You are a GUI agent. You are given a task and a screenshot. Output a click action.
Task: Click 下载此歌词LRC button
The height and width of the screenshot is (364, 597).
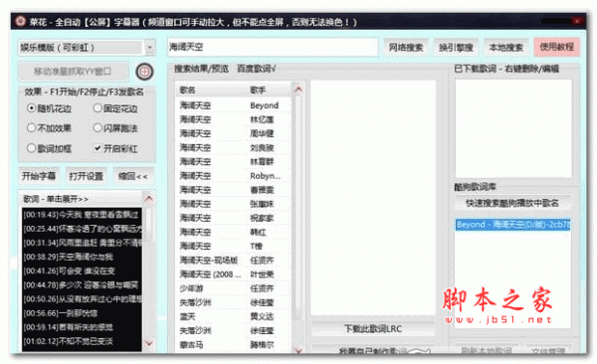[x=373, y=328]
